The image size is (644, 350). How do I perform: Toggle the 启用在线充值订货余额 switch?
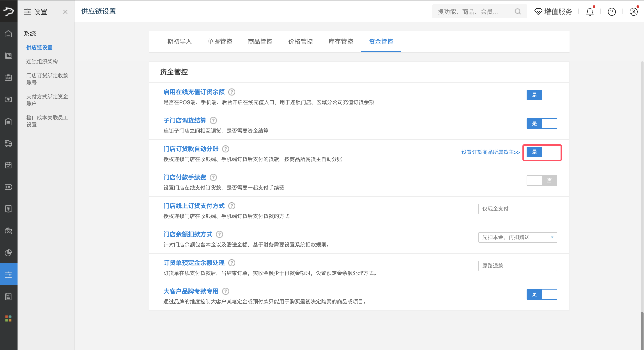click(x=542, y=95)
